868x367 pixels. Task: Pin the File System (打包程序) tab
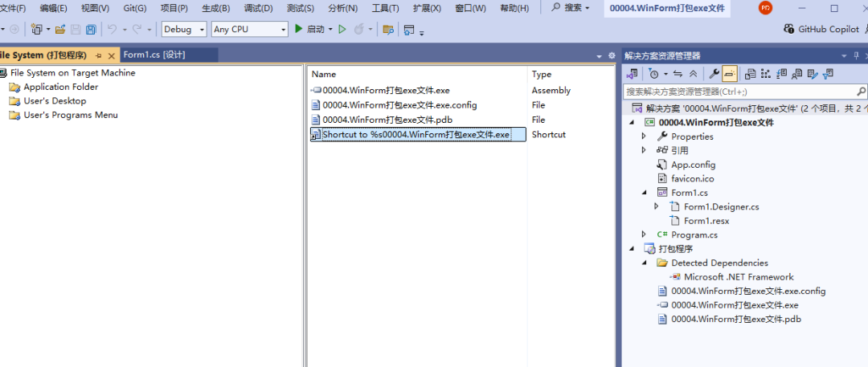click(99, 56)
